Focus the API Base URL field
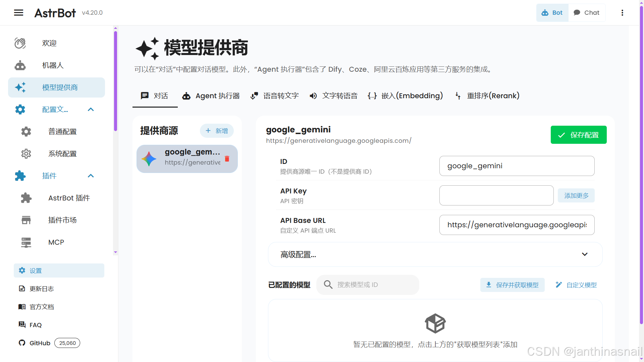644x362 pixels. pyautogui.click(x=517, y=225)
